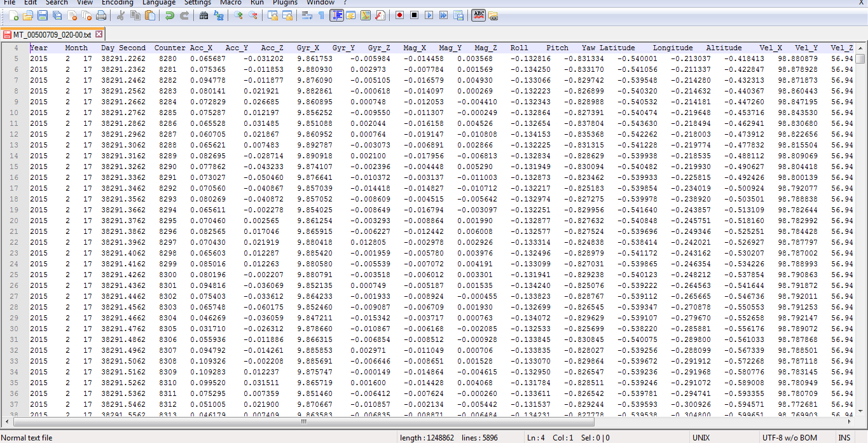Viewport: 868px width, 443px height.
Task: Zoom out using magnifier minus icon
Action: coord(252,15)
